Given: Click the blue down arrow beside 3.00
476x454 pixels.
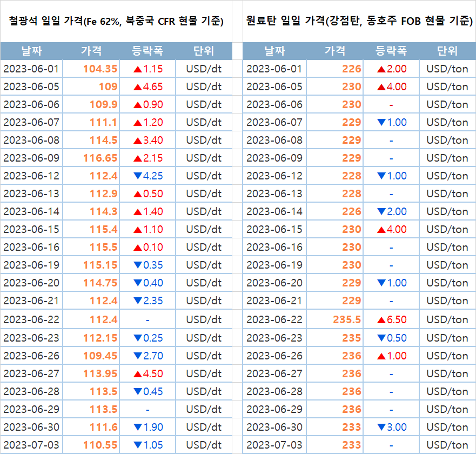Looking at the screenshot, I should pyautogui.click(x=381, y=427).
